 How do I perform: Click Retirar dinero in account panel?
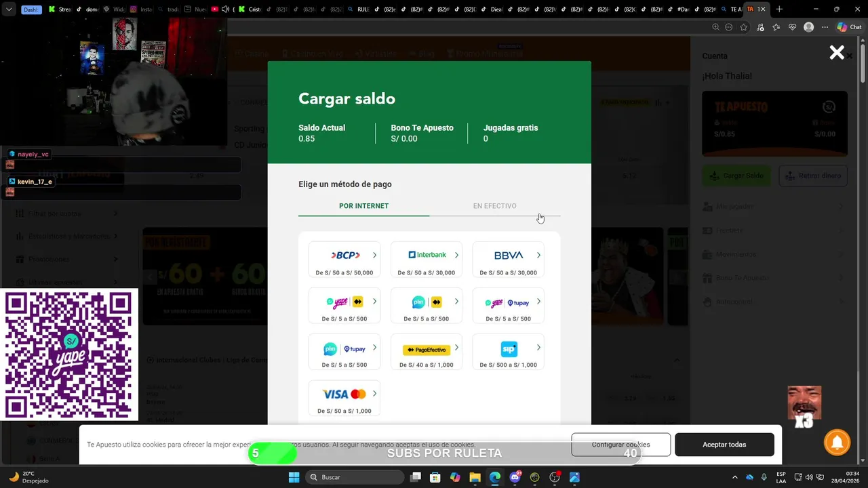(813, 176)
